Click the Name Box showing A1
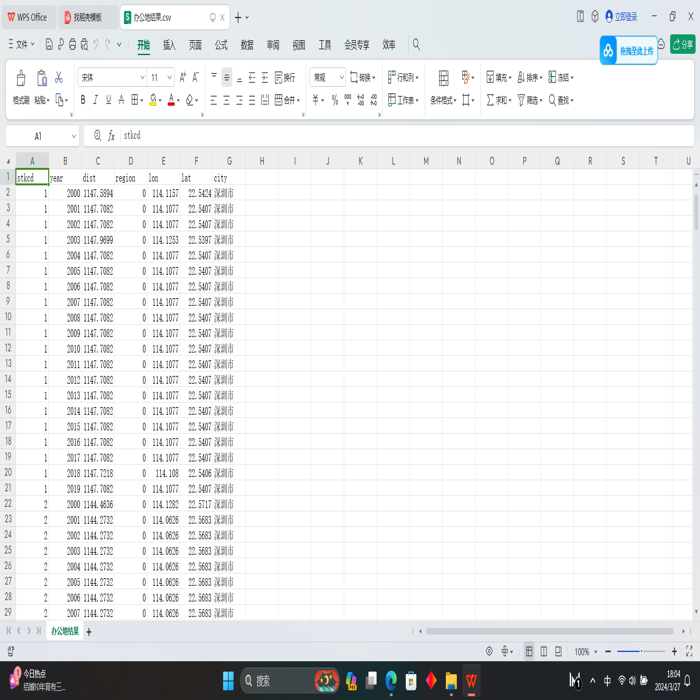This screenshot has height=700, width=700. (x=42, y=136)
